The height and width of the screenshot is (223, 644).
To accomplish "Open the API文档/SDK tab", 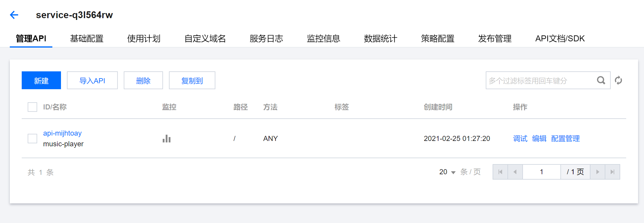I will [560, 38].
